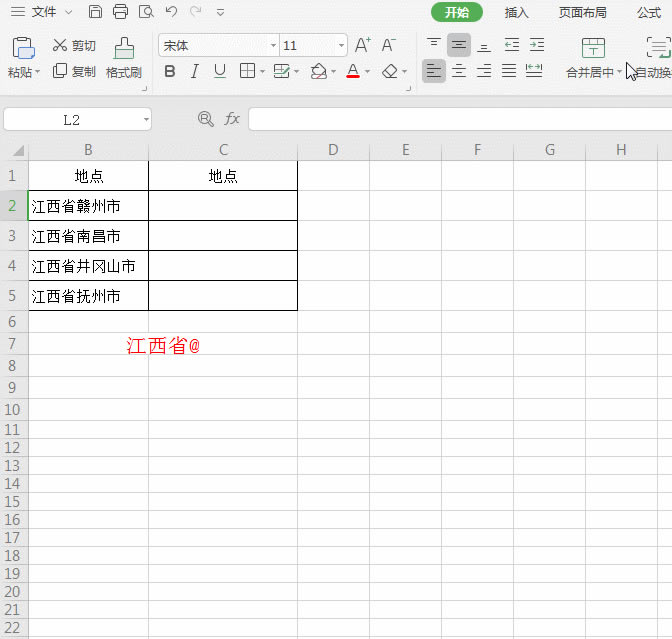
Task: Align text vertically to middle
Action: click(x=459, y=45)
